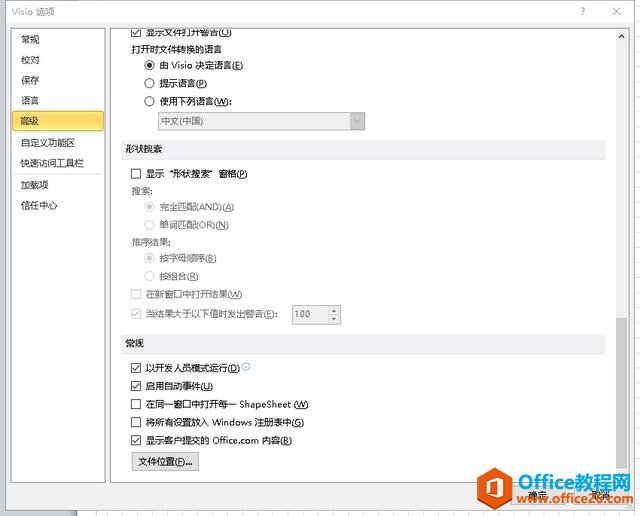Viewport: 640px width, 516px height.
Task: Select 按字母顺序 sort radio
Action: coord(149,258)
